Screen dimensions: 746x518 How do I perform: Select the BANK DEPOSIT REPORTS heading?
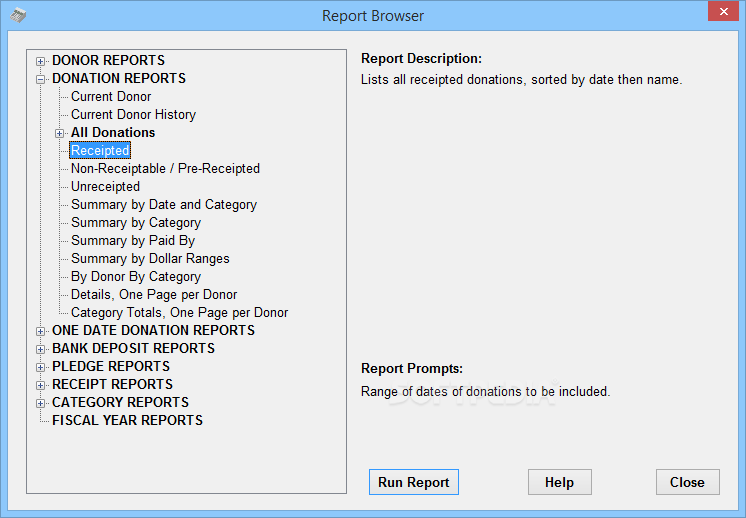click(x=133, y=349)
